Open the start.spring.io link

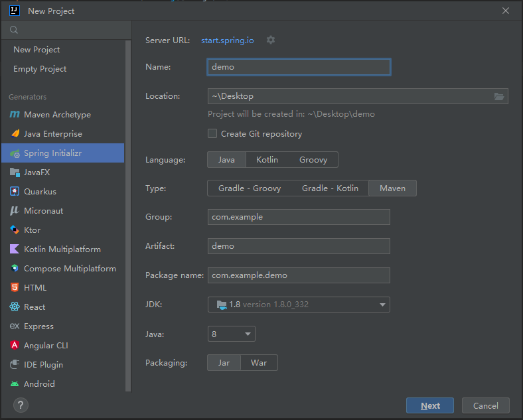[228, 40]
